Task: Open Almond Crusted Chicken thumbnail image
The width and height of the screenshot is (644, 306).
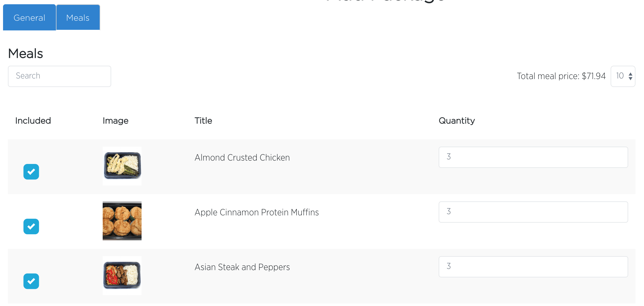Action: (x=122, y=166)
